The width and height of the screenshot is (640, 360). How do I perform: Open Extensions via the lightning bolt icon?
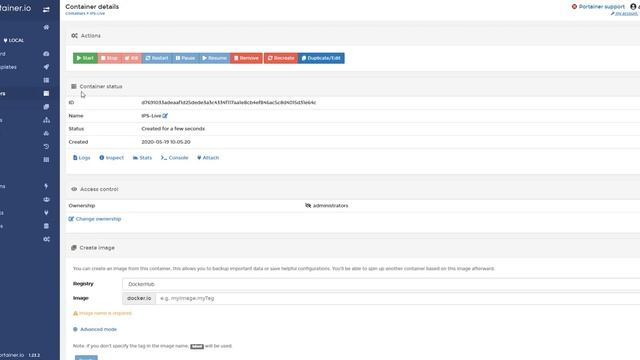pos(46,186)
